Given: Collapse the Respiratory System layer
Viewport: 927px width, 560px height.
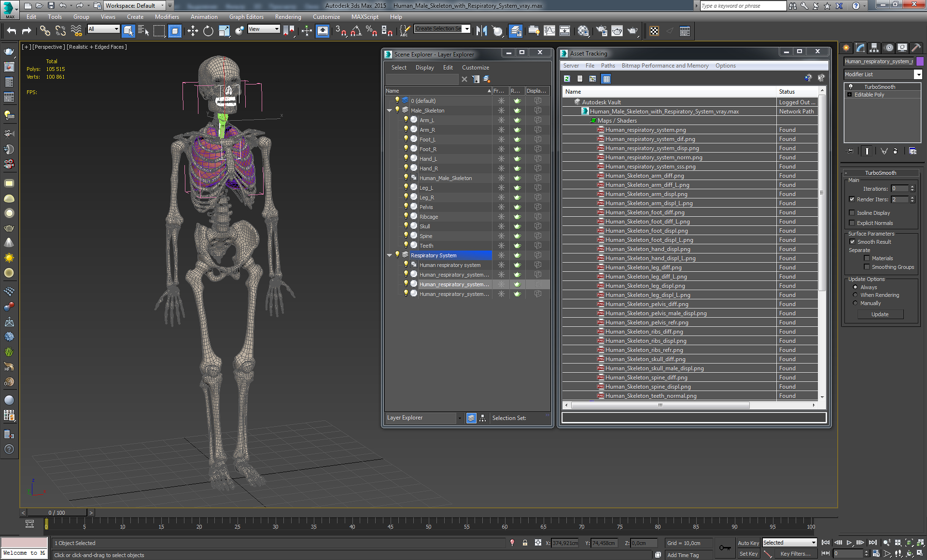Looking at the screenshot, I should (x=389, y=255).
